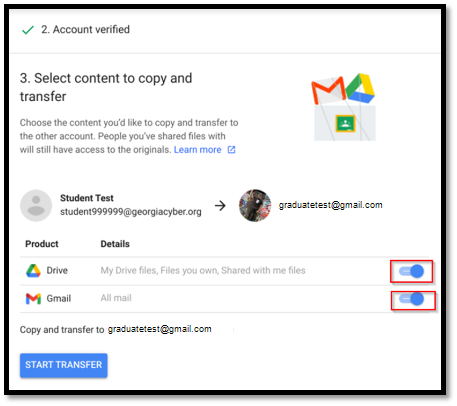Click the Gmail icon in product list
457x406 pixels.
click(33, 299)
